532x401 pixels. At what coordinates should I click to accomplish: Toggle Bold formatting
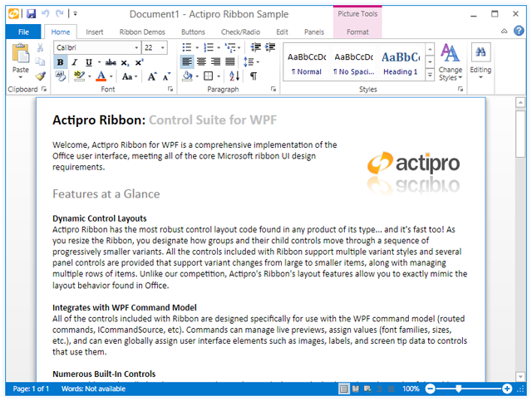click(61, 62)
